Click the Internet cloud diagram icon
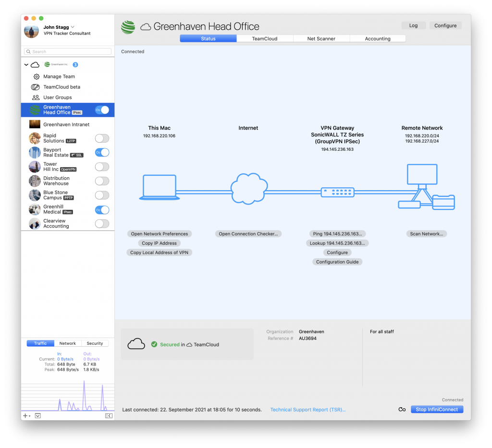Screen dimensions: 492x448 click(249, 189)
